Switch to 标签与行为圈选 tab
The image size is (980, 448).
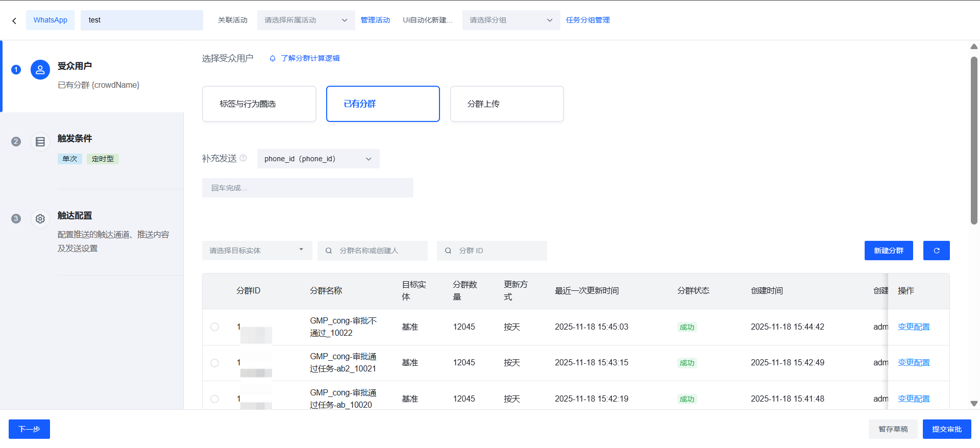259,104
